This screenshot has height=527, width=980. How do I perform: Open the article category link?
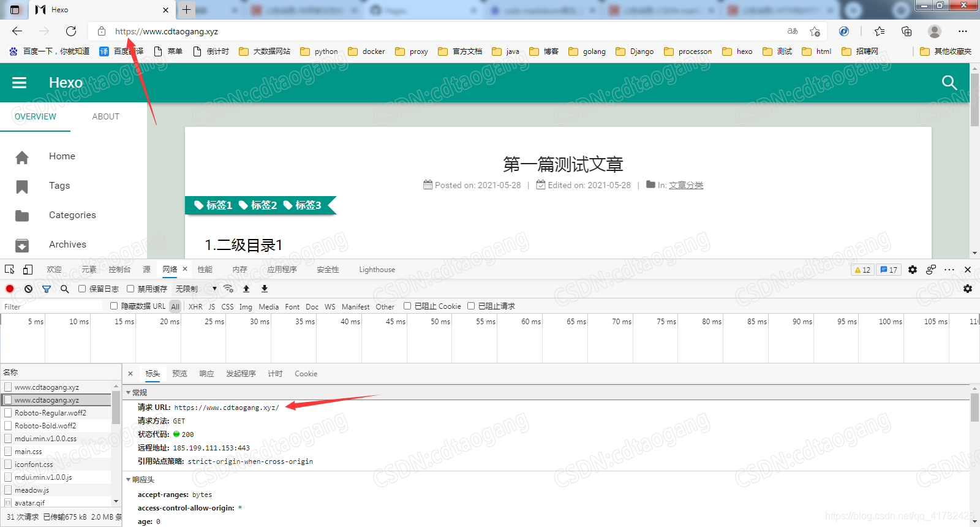(686, 185)
